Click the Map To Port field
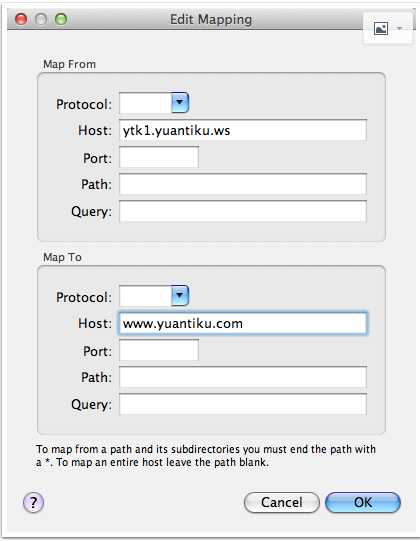 click(x=159, y=350)
